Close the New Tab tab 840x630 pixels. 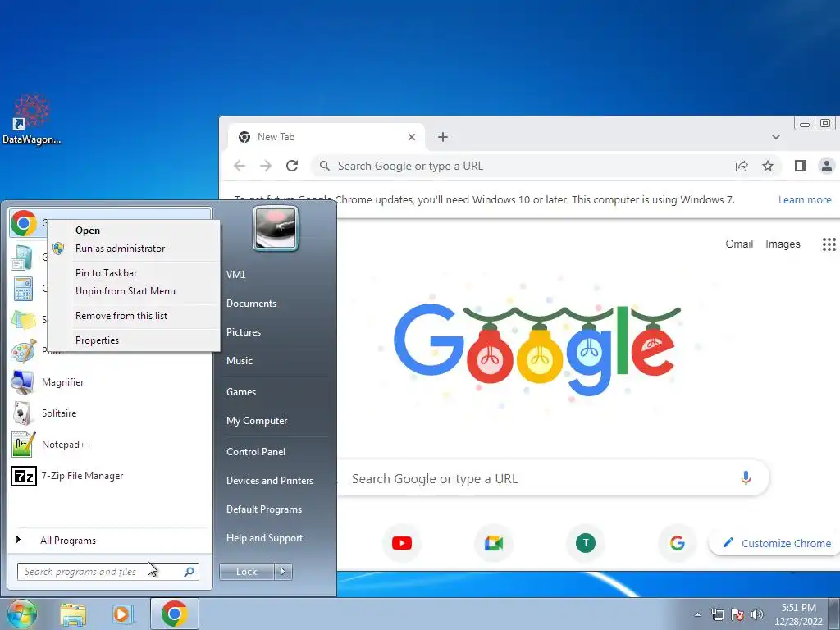pyautogui.click(x=412, y=137)
